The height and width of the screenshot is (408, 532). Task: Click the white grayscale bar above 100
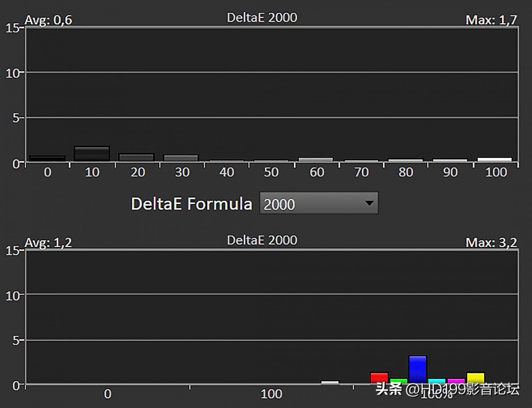point(495,159)
